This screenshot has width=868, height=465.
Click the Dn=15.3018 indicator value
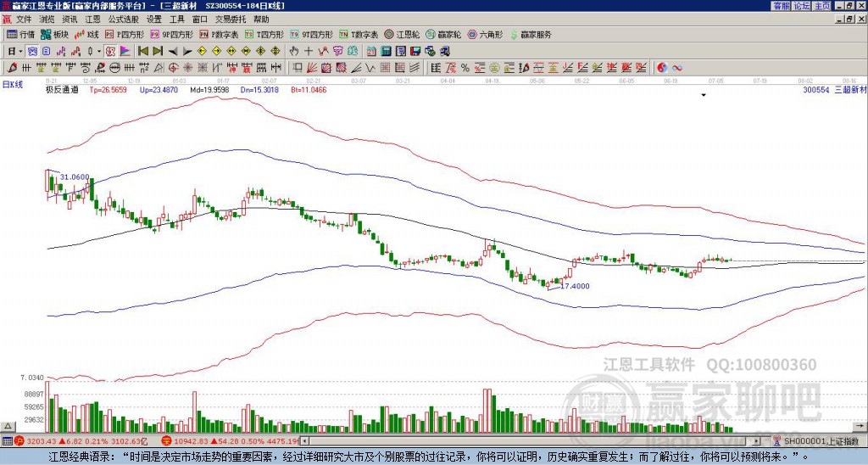tap(259, 90)
